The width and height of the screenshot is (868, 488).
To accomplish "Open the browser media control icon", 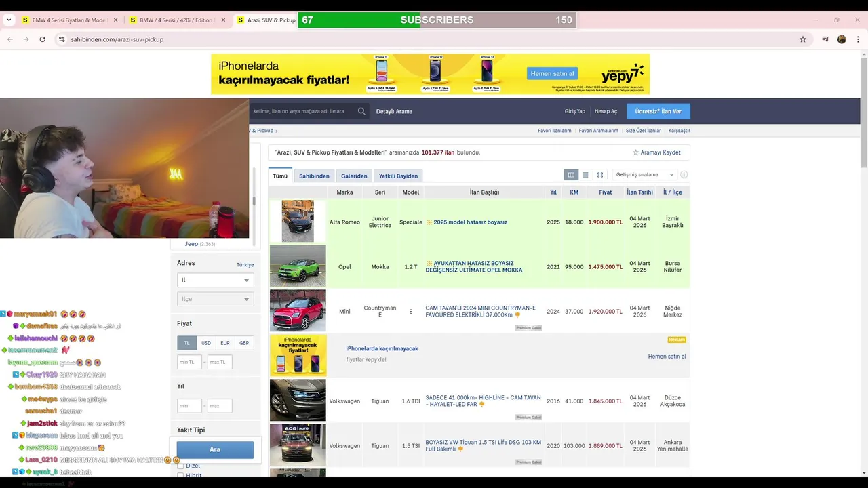I will (x=825, y=39).
